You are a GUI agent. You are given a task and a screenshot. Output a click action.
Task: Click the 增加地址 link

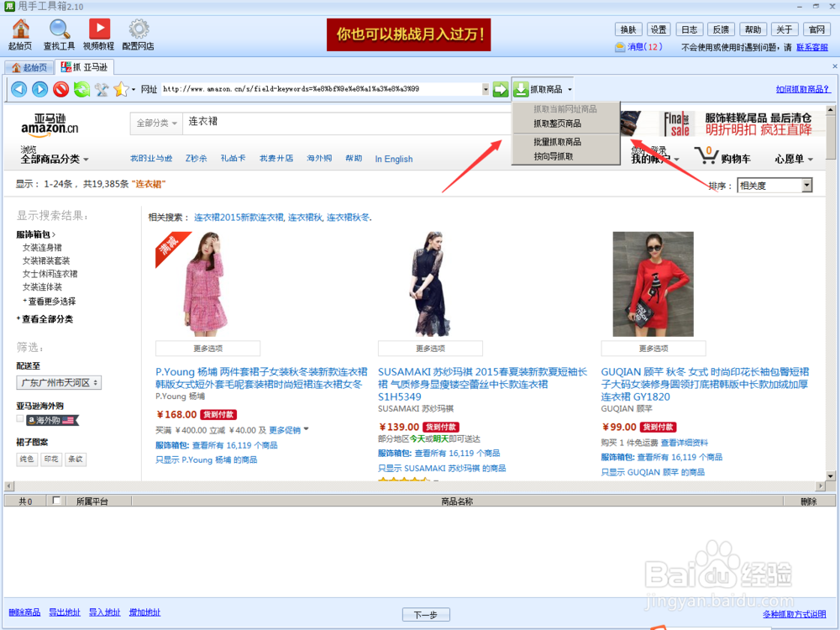pos(144,612)
